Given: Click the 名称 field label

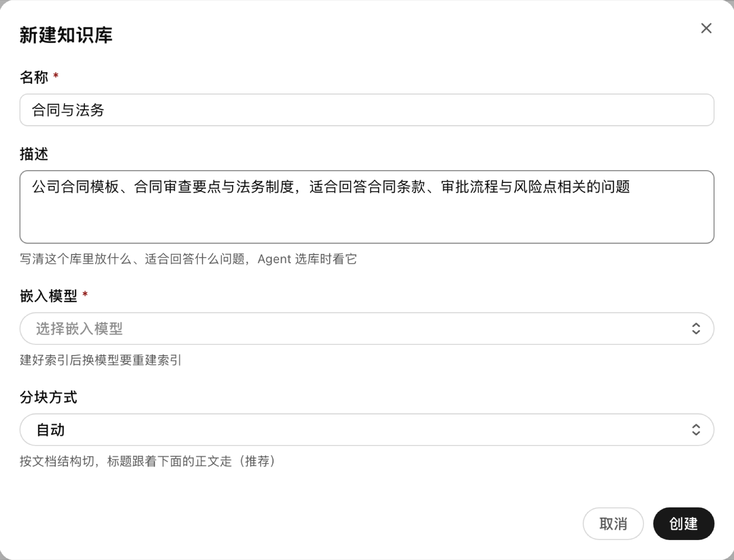Looking at the screenshot, I should [x=34, y=77].
